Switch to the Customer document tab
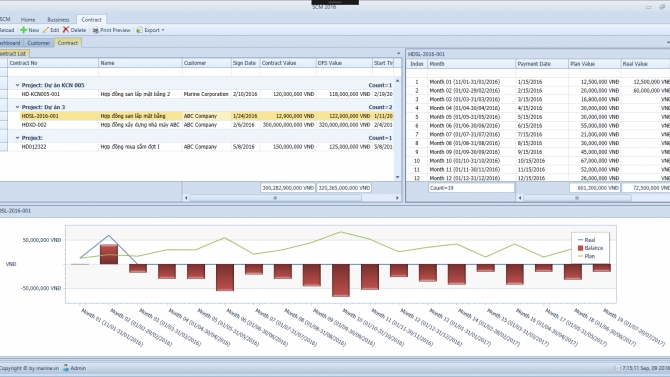This screenshot has width=670, height=377. 38,43
